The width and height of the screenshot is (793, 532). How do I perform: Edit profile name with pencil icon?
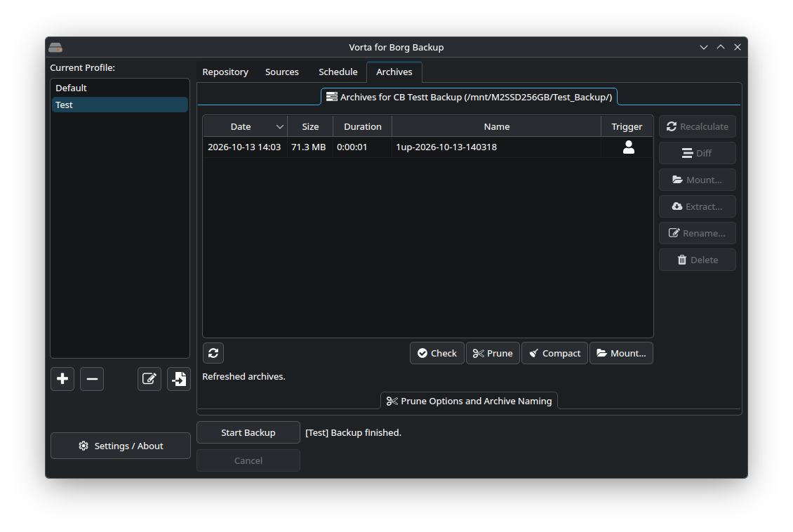coord(149,379)
